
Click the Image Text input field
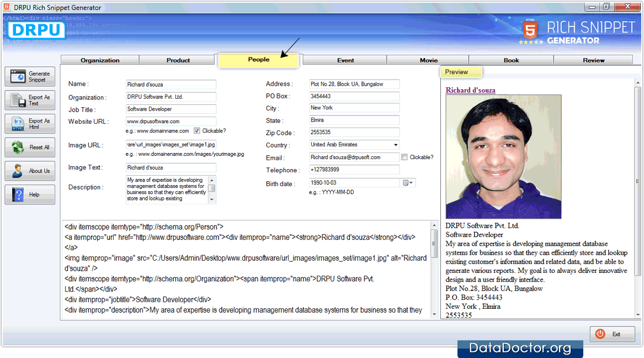point(171,168)
